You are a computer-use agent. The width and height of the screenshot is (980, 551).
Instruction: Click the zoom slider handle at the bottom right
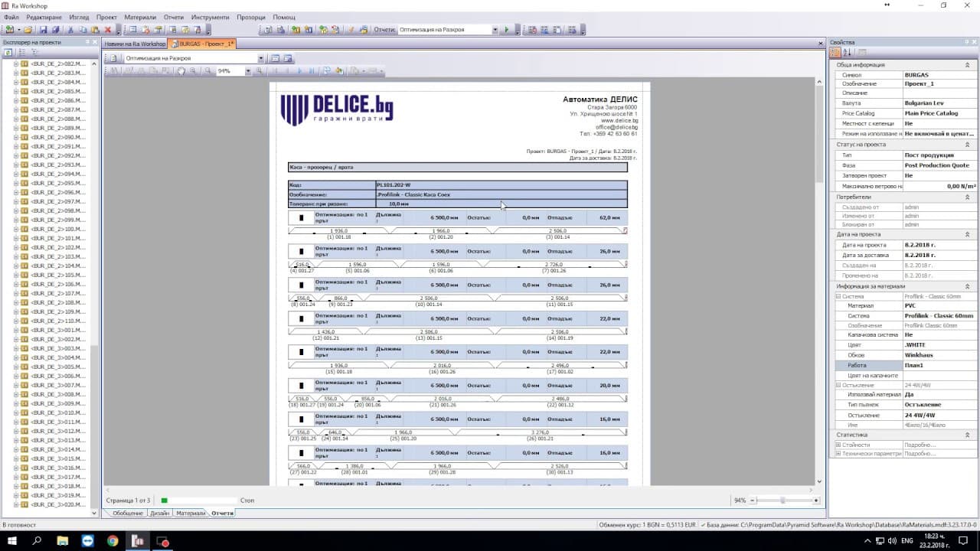point(782,500)
